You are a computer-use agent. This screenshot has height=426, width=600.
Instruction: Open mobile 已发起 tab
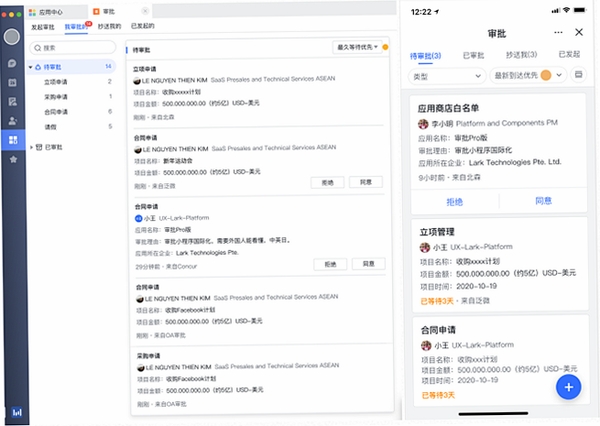click(x=569, y=54)
